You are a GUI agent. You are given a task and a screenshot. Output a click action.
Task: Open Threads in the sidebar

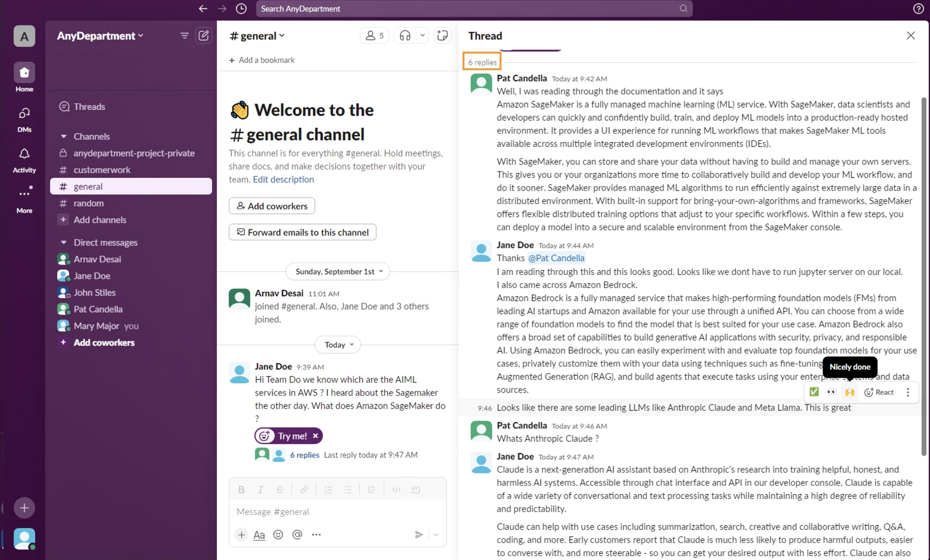point(89,106)
